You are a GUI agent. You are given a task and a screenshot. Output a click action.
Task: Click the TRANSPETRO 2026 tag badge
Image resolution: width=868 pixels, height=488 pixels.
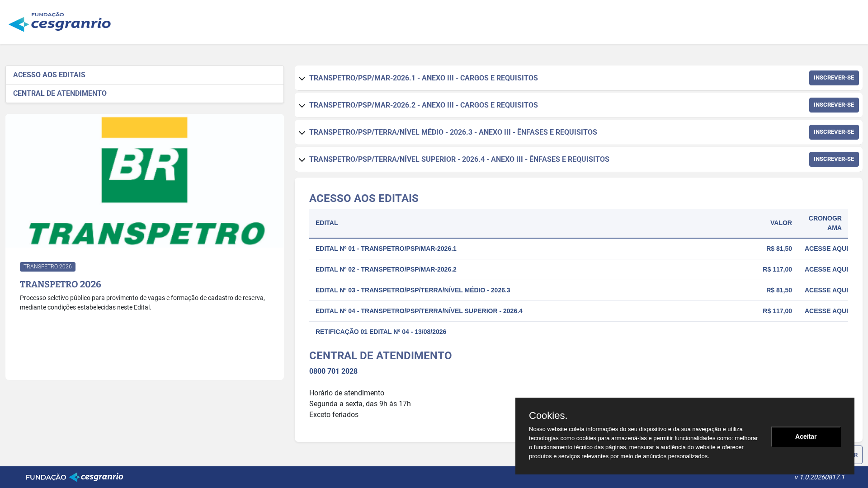[x=47, y=267]
